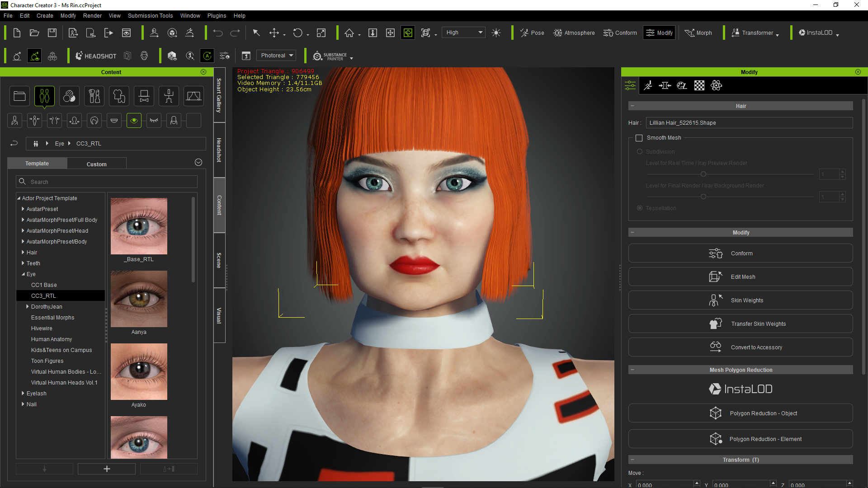Open the Headshot plugin
Screen dimensions: 868x488
click(x=96, y=56)
